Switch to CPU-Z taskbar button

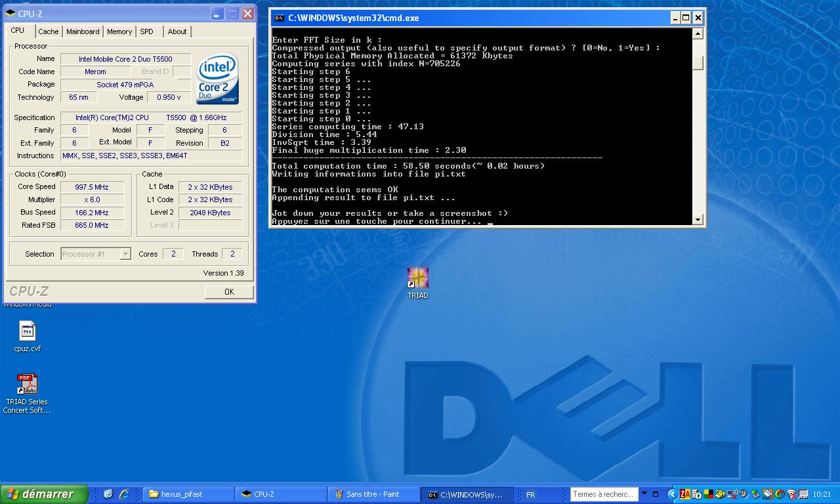coord(282,494)
